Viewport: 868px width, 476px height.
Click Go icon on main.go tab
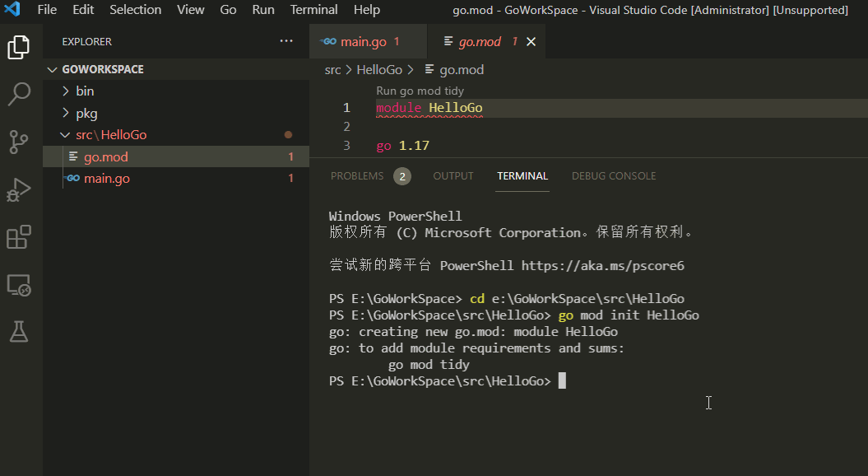(x=328, y=41)
